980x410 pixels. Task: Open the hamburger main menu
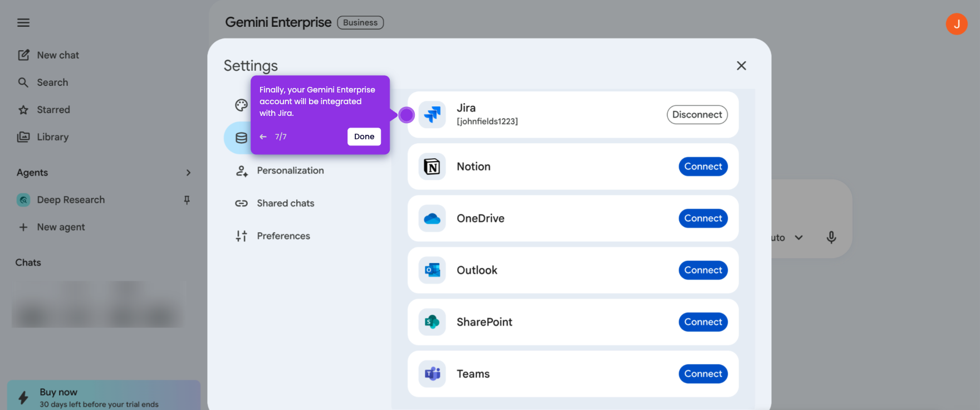pos(23,23)
